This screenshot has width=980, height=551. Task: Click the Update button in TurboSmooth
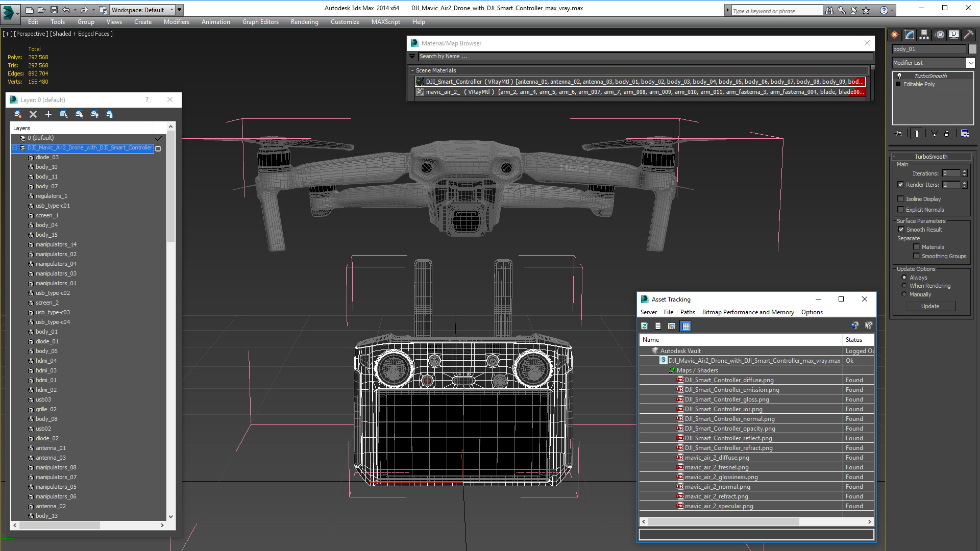(x=930, y=306)
